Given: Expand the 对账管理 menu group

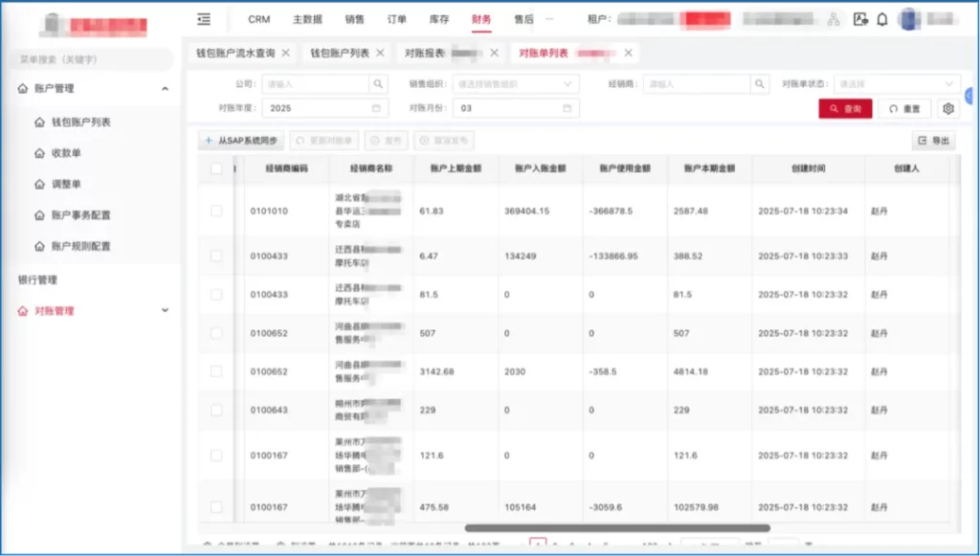Looking at the screenshot, I should [x=165, y=310].
